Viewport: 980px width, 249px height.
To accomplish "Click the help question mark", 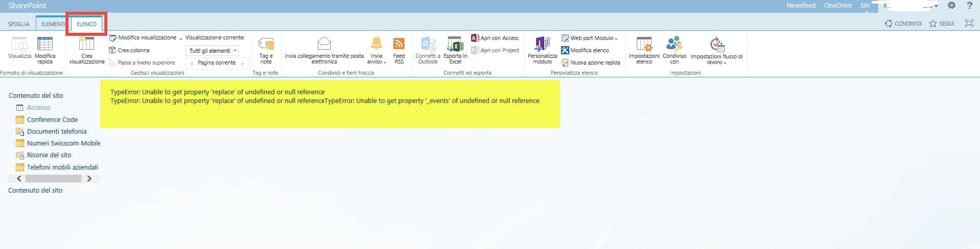I will click(x=970, y=6).
